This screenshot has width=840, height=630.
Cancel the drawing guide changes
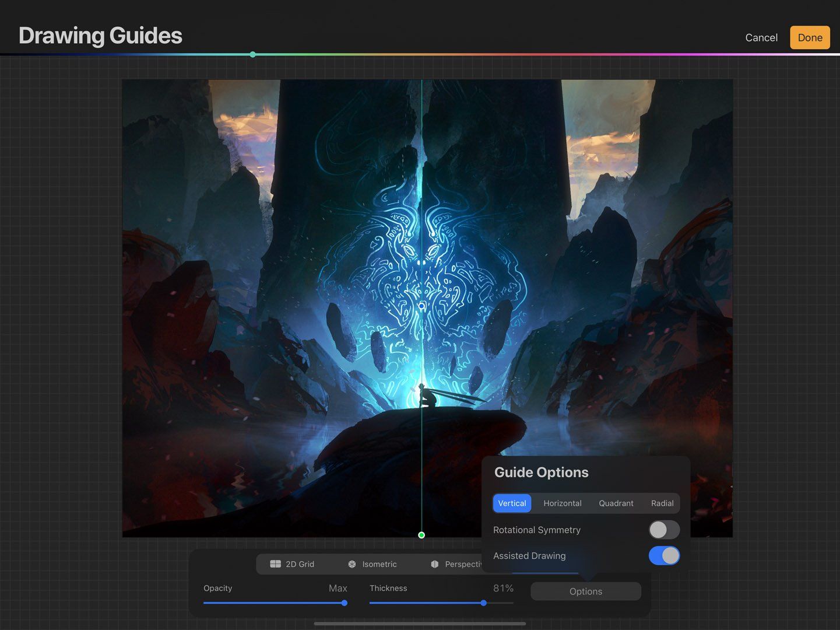pos(761,37)
